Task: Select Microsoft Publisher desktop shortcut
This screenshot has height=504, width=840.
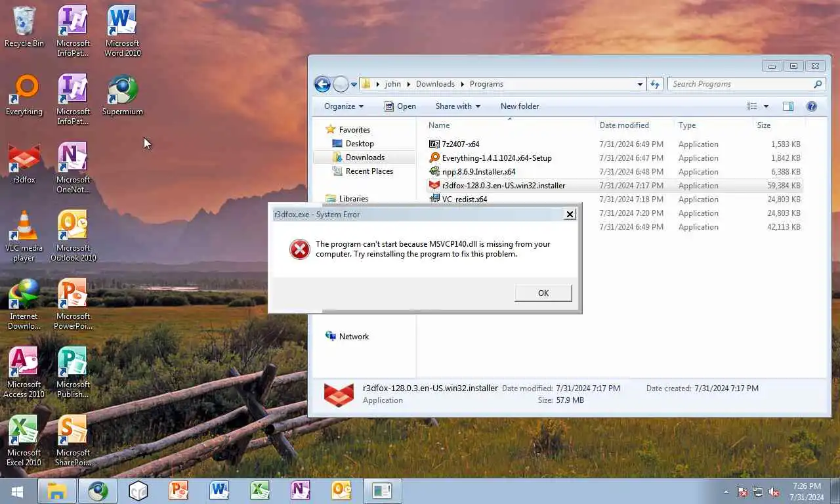Action: [73, 373]
